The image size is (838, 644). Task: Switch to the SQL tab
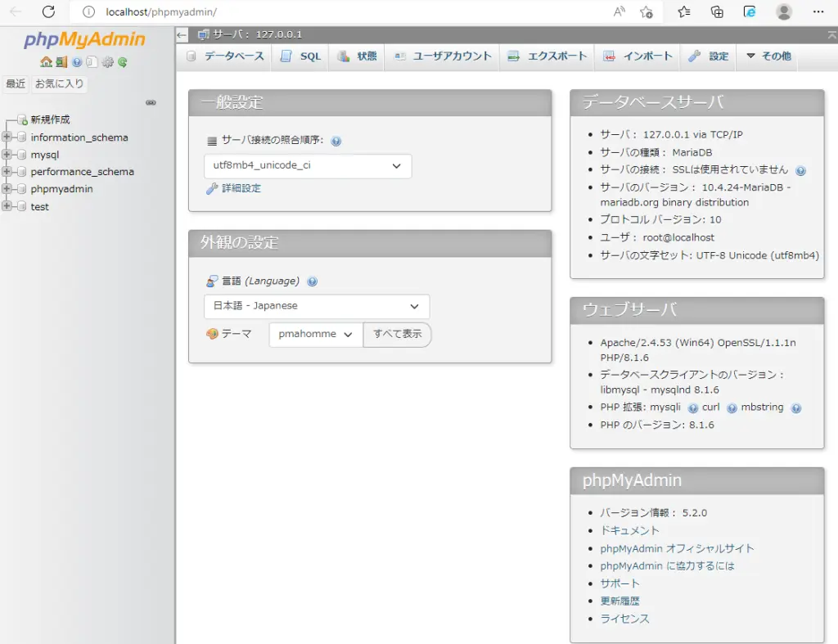pyautogui.click(x=301, y=56)
